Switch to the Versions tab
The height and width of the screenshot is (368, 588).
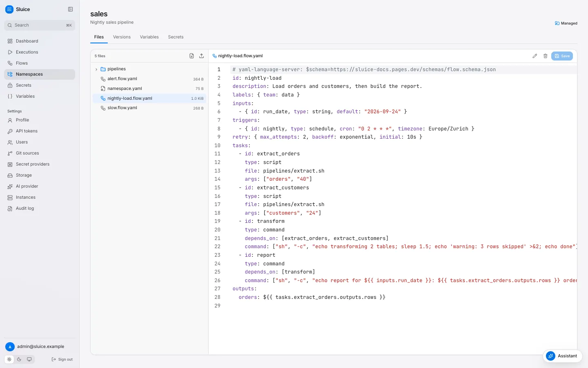point(122,37)
